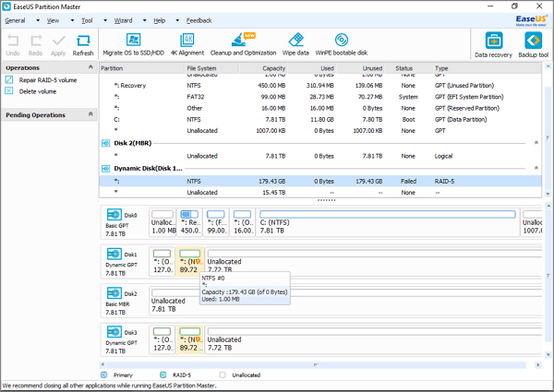Click the Dynamic Disk list header icon
The image size is (554, 392).
coord(105,169)
